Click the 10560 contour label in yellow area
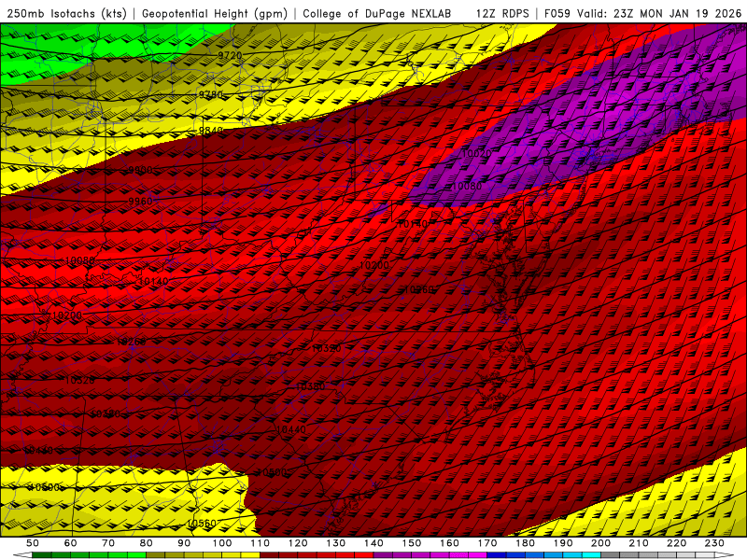Screen dimensions: 747x560 coord(202,524)
